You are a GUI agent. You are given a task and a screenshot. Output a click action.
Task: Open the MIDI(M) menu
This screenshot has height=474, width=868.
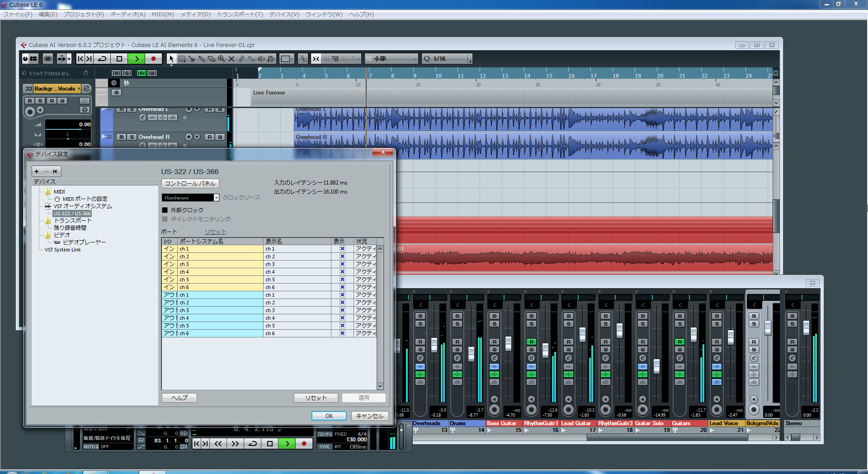pyautogui.click(x=163, y=14)
